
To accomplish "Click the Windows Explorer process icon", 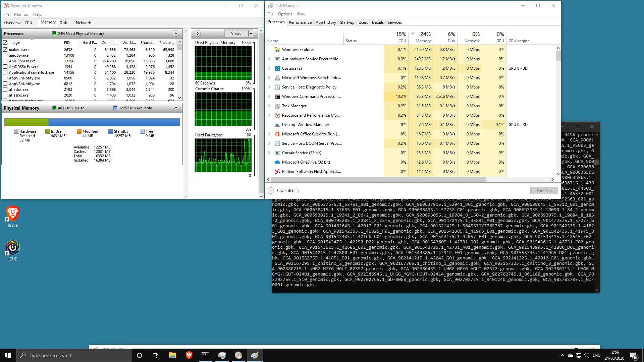I will (x=277, y=50).
